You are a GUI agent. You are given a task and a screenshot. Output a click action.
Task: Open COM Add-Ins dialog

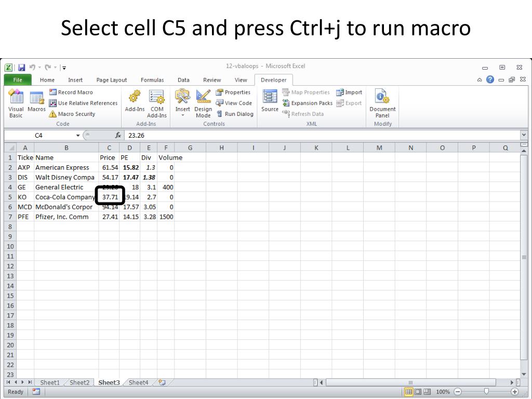(x=157, y=103)
